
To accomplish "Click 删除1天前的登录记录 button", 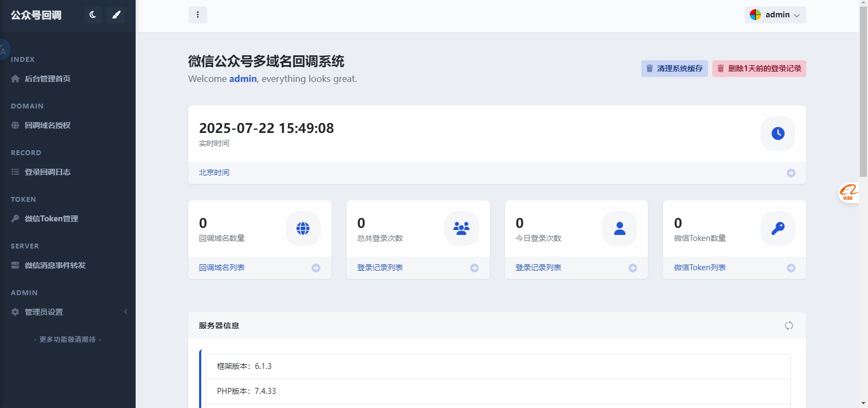I will (x=759, y=68).
